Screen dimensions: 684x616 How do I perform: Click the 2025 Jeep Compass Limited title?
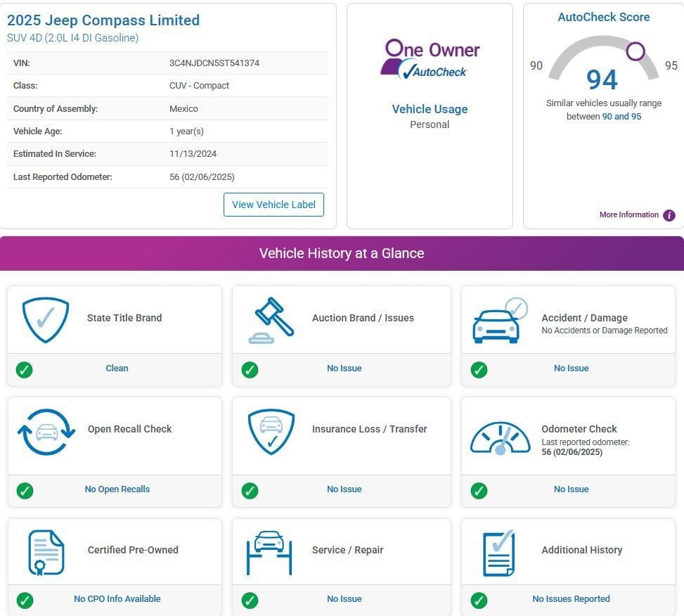[x=103, y=20]
